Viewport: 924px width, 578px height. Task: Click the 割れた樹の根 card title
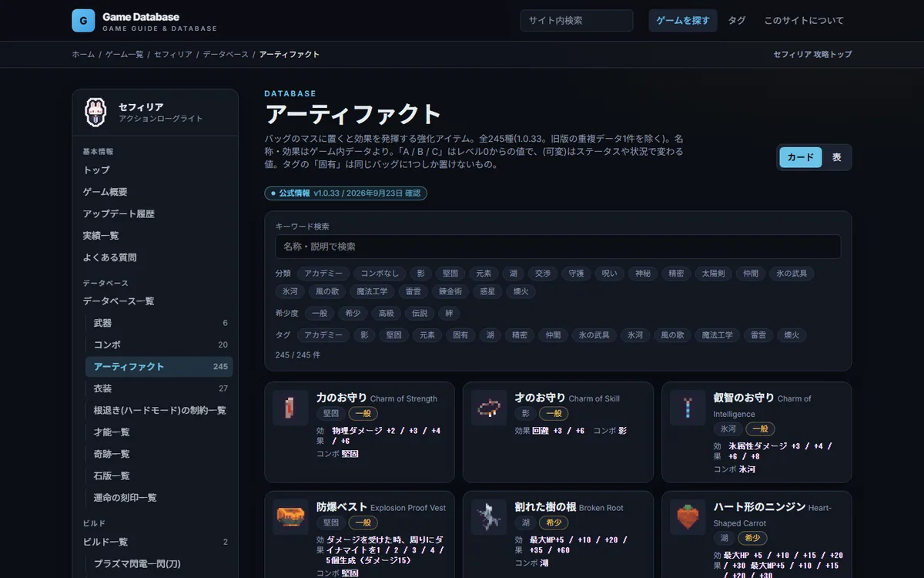[545, 507]
